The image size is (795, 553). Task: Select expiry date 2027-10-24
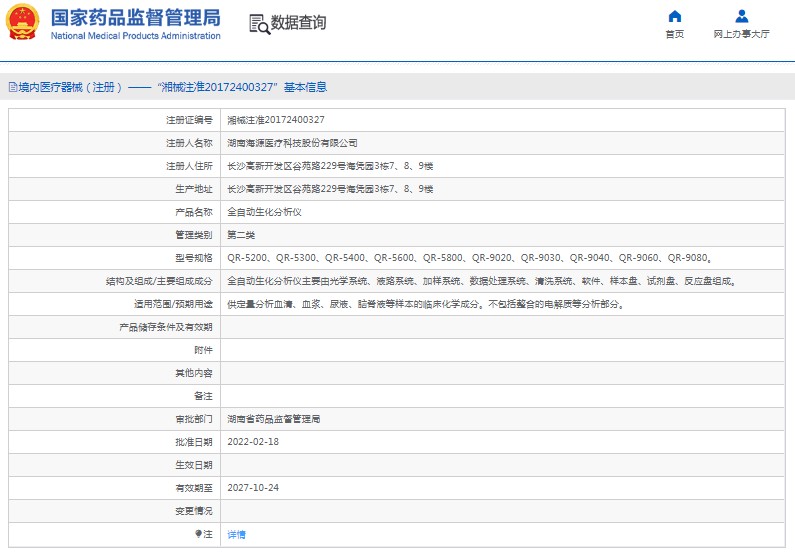(x=253, y=488)
